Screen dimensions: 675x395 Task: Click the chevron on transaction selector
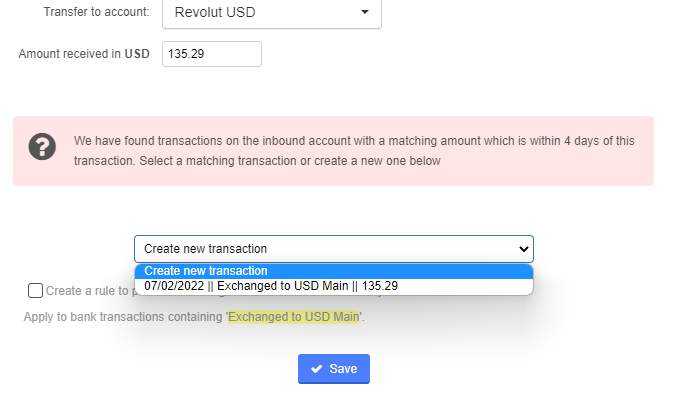[523, 249]
